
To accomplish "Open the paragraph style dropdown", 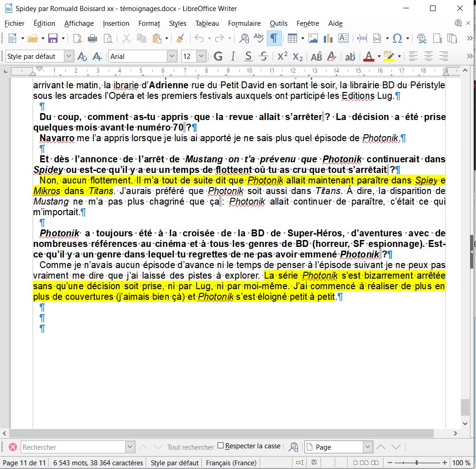I will (x=69, y=57).
